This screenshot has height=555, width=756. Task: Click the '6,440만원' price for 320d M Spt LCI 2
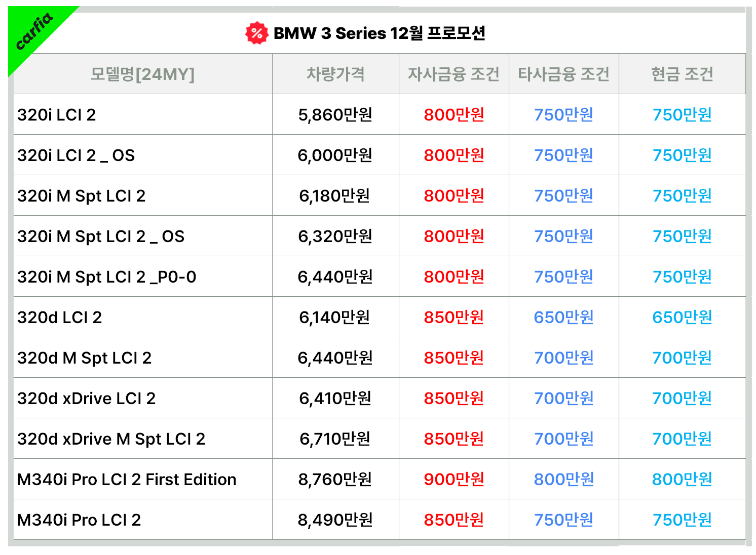(335, 358)
